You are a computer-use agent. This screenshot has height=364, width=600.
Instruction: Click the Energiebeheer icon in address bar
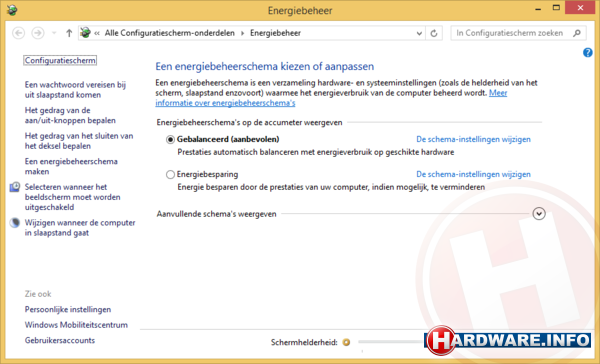click(85, 33)
